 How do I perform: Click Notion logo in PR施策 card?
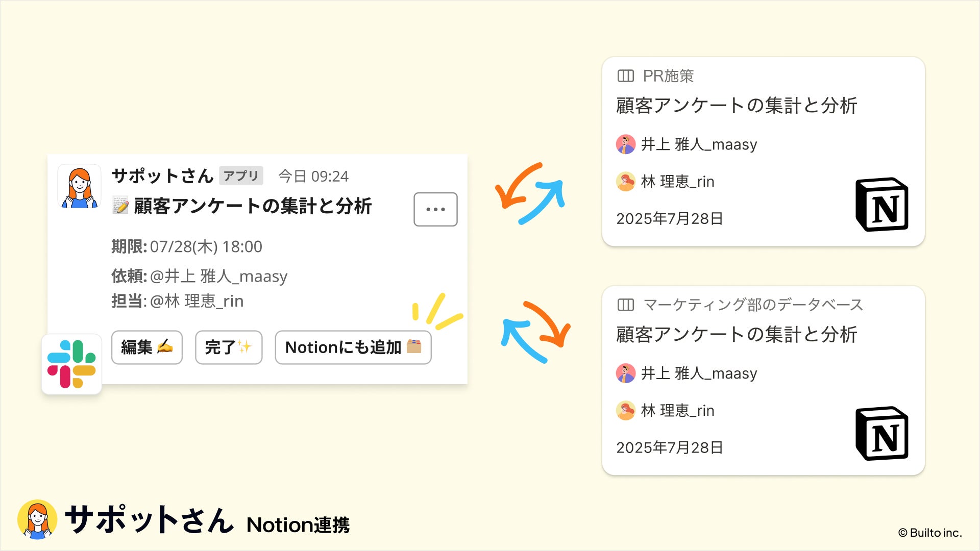882,205
